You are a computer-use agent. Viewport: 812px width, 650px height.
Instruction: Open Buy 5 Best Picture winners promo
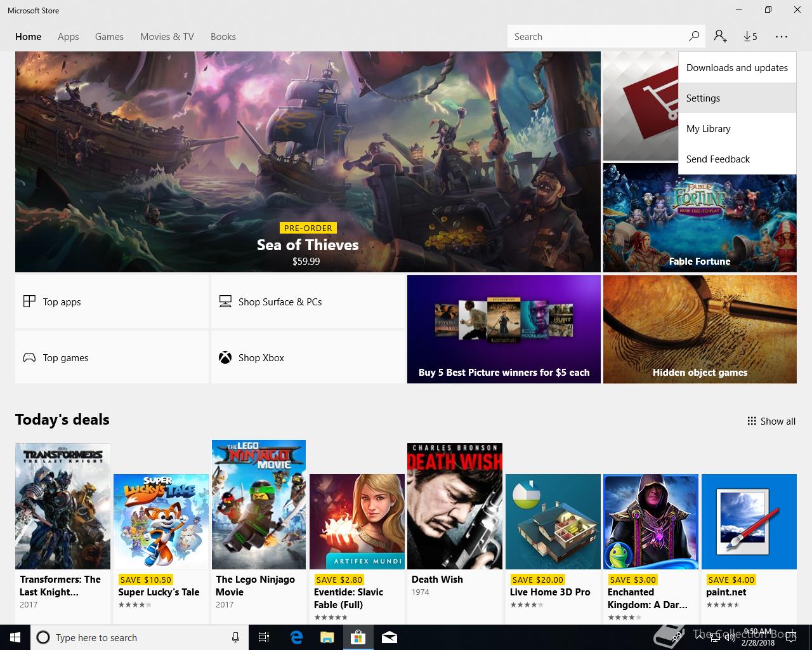[504, 329]
